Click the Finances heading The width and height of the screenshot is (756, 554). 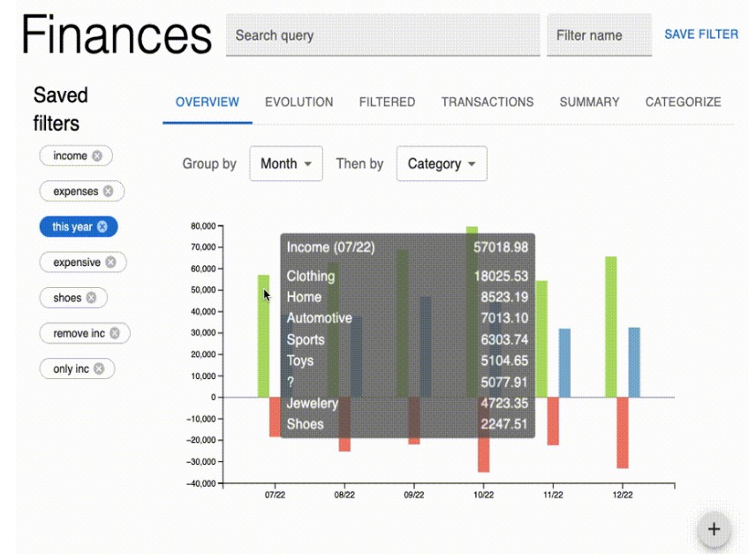coord(117,37)
